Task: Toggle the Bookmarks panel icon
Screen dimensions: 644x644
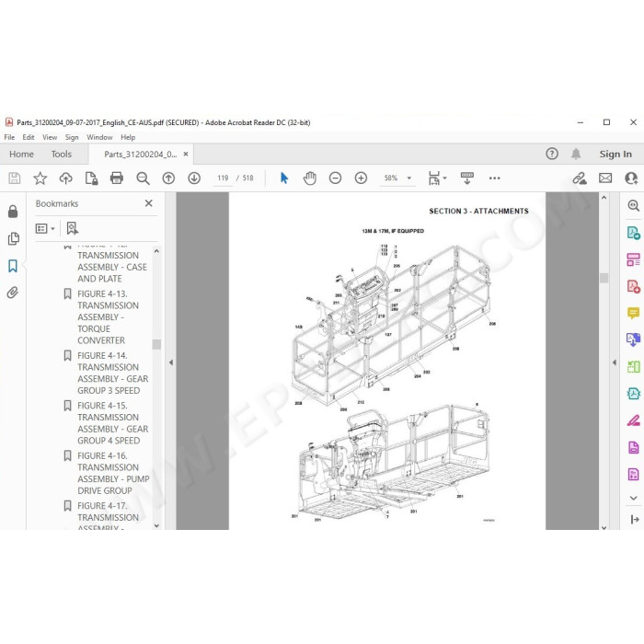Action: 13,266
